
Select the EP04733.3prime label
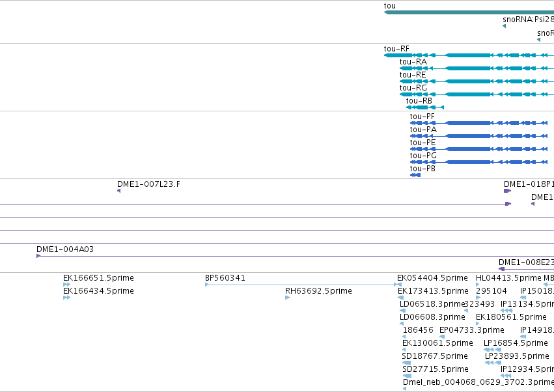472,330
